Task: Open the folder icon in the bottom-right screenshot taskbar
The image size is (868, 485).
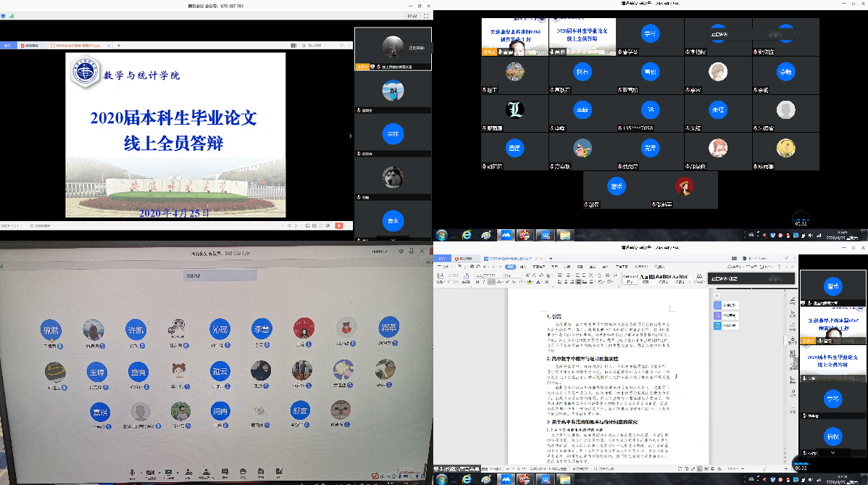Action: coord(564,479)
